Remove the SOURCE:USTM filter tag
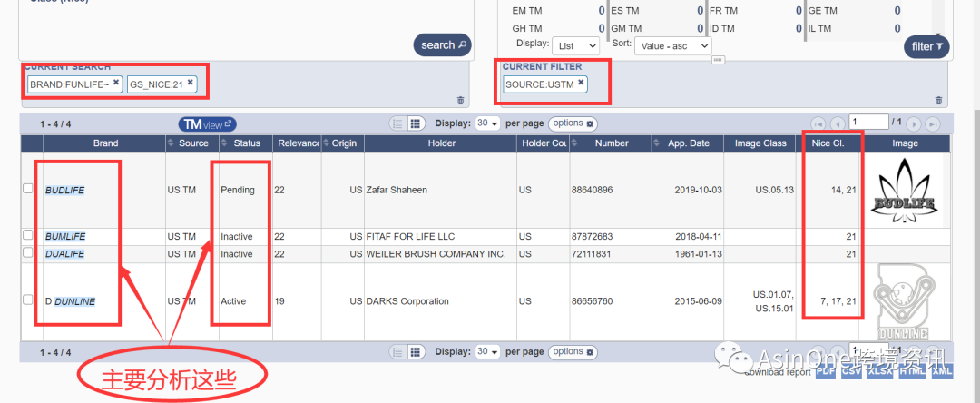Viewport: 980px width, 403px height. pyautogui.click(x=581, y=81)
